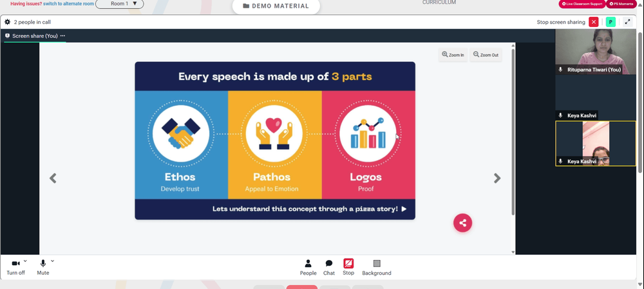Stop screen share from bottom toolbar
This screenshot has width=644, height=289.
click(348, 267)
